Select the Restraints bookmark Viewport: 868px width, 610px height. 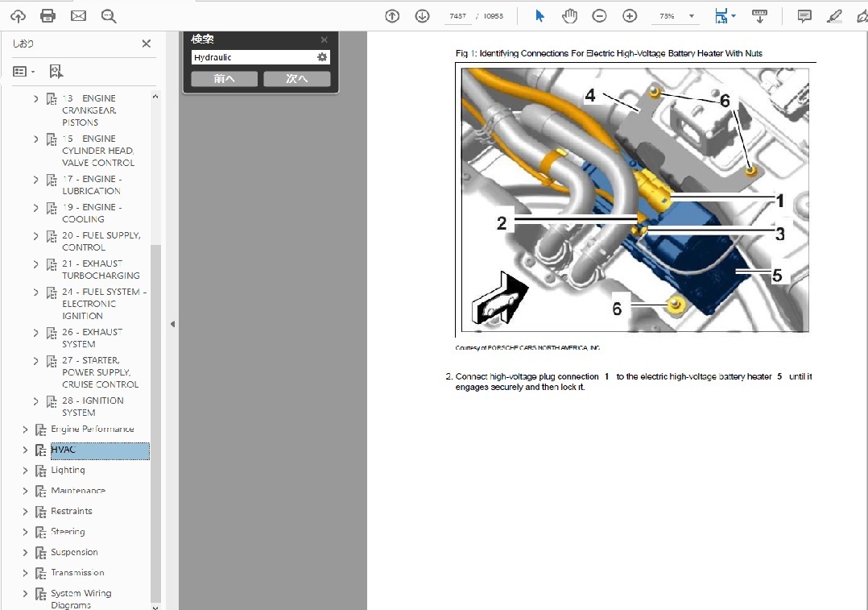tap(72, 511)
